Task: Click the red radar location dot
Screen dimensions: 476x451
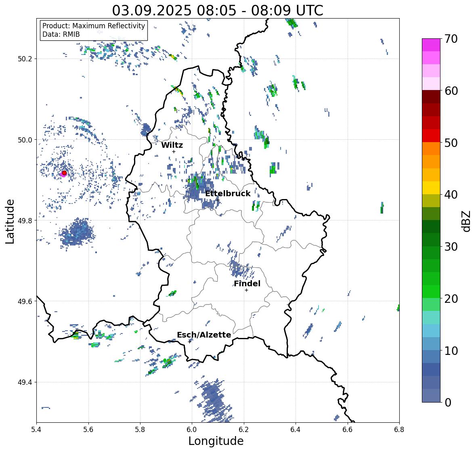Action: (64, 173)
